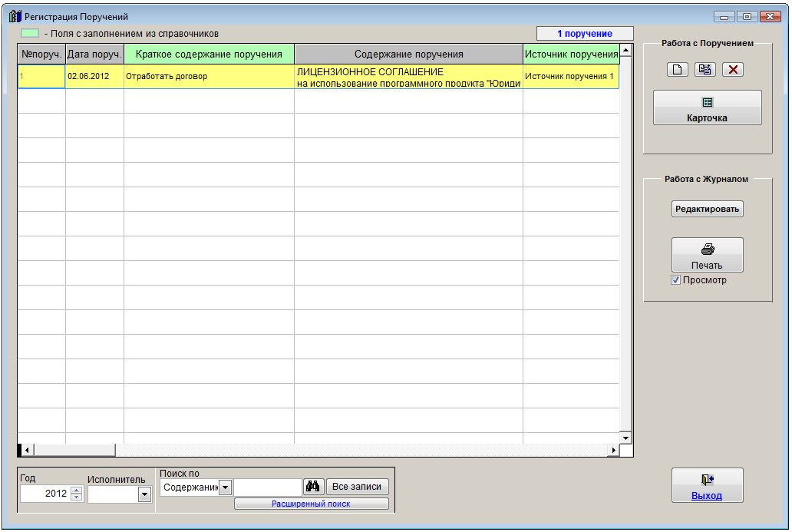Click the horizontal scrollbar thumb
This screenshot has width=792, height=532.
74,450
